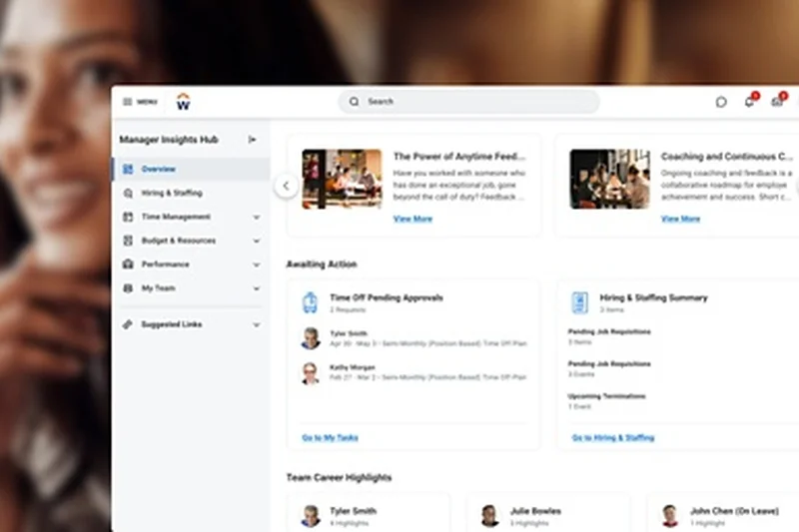Image resolution: width=799 pixels, height=532 pixels.
Task: Click Tyler Smith's avatar in time off list
Action: (311, 338)
